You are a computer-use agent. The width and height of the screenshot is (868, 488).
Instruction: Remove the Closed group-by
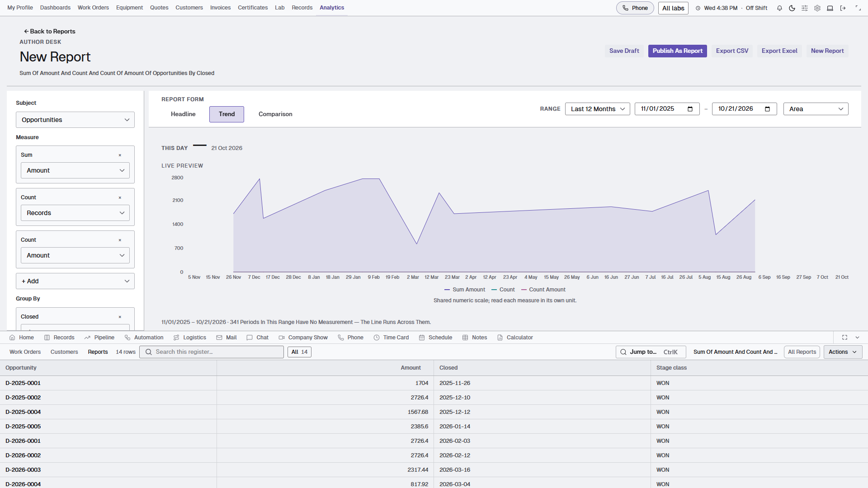click(x=120, y=317)
